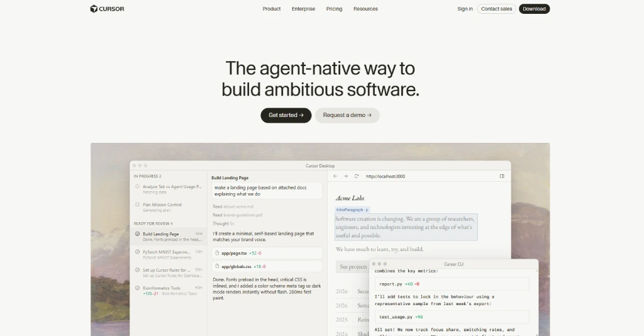The image size is (644, 336).
Task: Click the browser forward arrow in the preview
Action: [346, 176]
